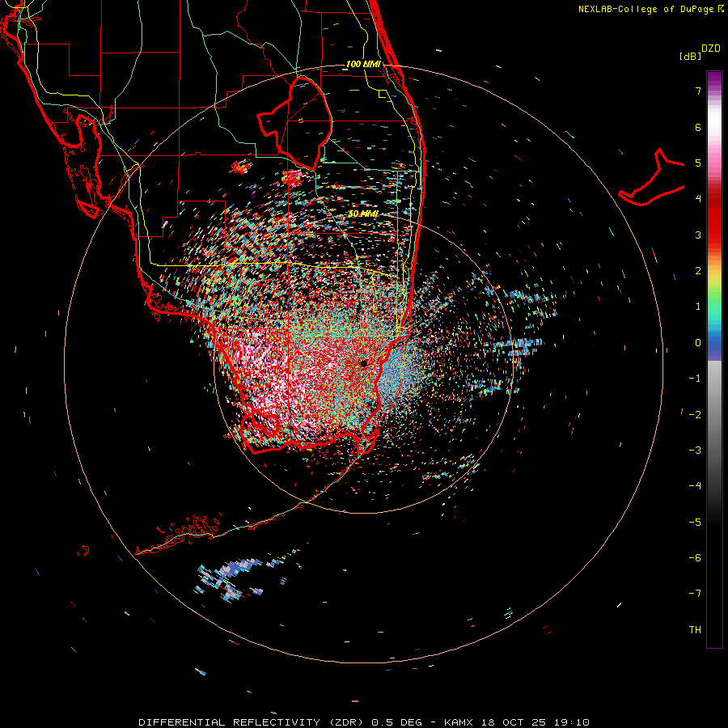The height and width of the screenshot is (728, 728).
Task: Click the NEXLAB-College of DuPage label
Action: pos(645,9)
